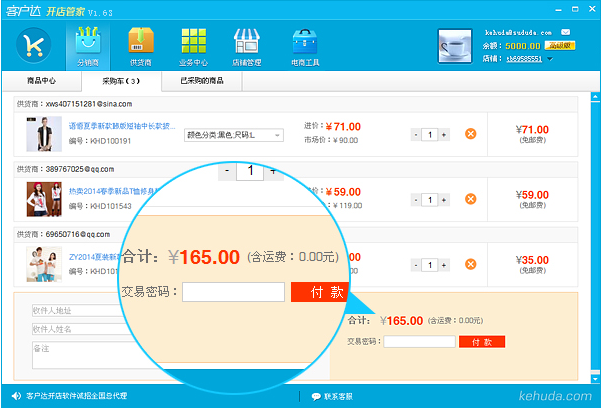Click the 交易密码 password field

(x=419, y=342)
